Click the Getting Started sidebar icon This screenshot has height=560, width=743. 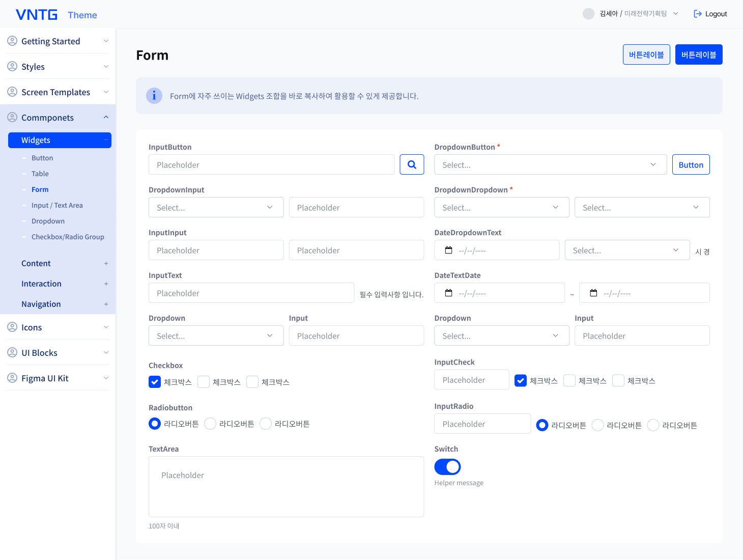(12, 41)
